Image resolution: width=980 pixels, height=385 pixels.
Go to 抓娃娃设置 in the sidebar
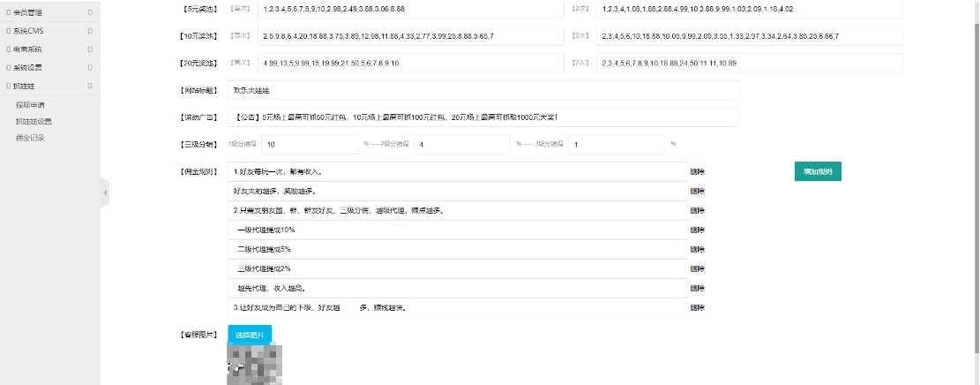point(34,121)
